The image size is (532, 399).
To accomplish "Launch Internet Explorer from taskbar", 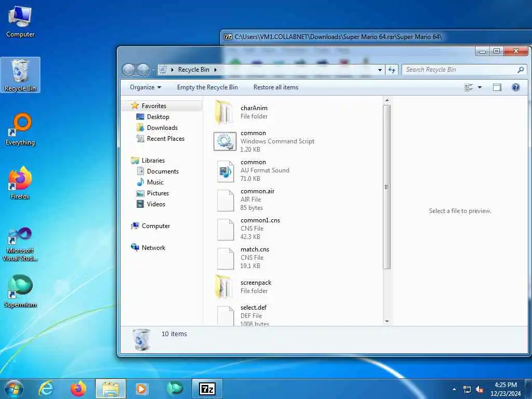I will point(46,389).
